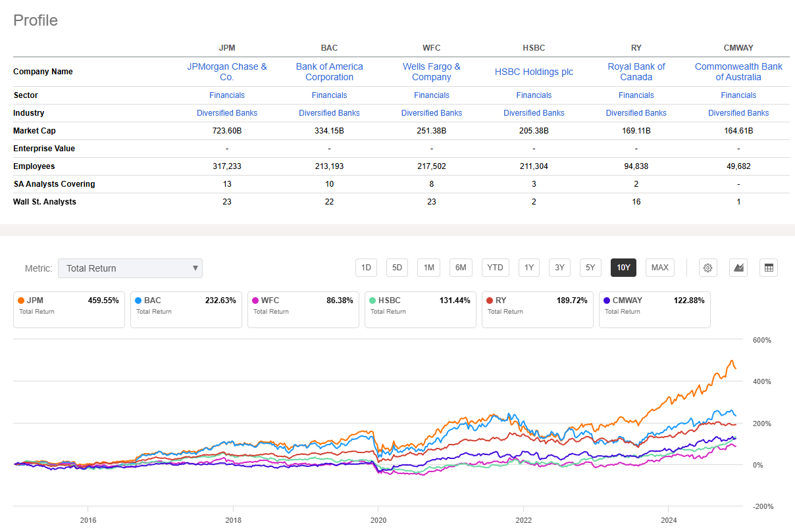Open the 16 Wall St. Analysts link for RY
Image resolution: width=795 pixels, height=532 pixels.
(636, 201)
